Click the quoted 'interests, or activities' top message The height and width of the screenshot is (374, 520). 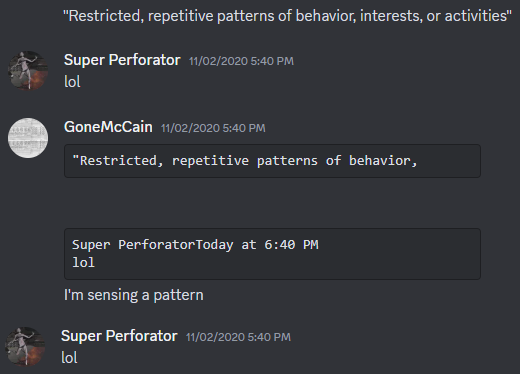pyautogui.click(x=287, y=16)
